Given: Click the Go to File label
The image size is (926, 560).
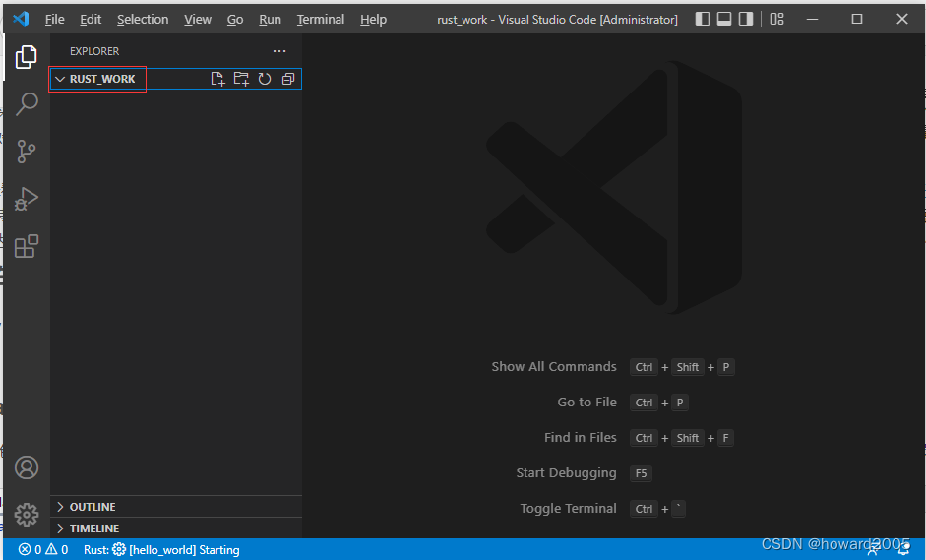Looking at the screenshot, I should click(x=587, y=402).
